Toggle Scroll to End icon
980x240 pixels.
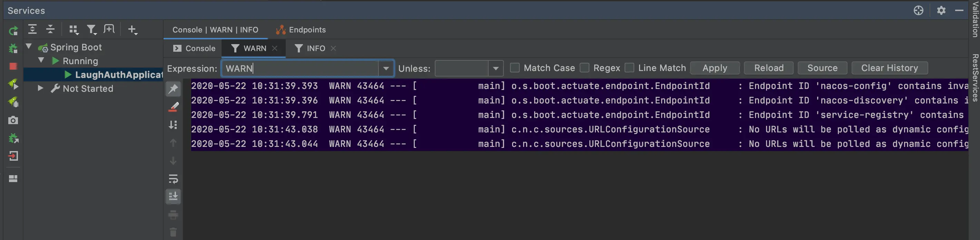pyautogui.click(x=173, y=196)
